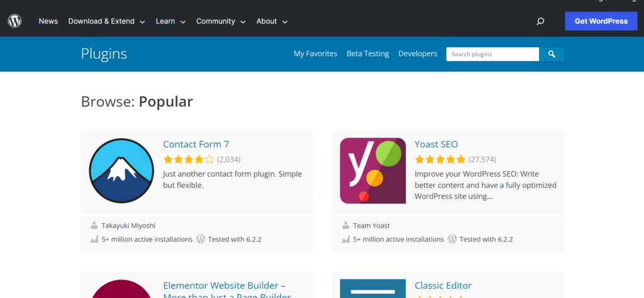Go to My Favorites tab
Image resolution: width=644 pixels, height=298 pixels.
(x=315, y=54)
